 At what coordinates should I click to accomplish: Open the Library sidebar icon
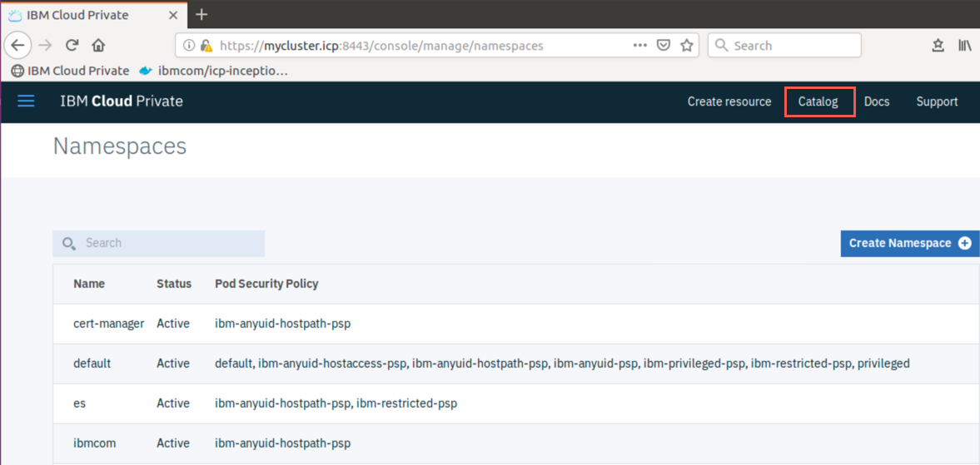(965, 45)
